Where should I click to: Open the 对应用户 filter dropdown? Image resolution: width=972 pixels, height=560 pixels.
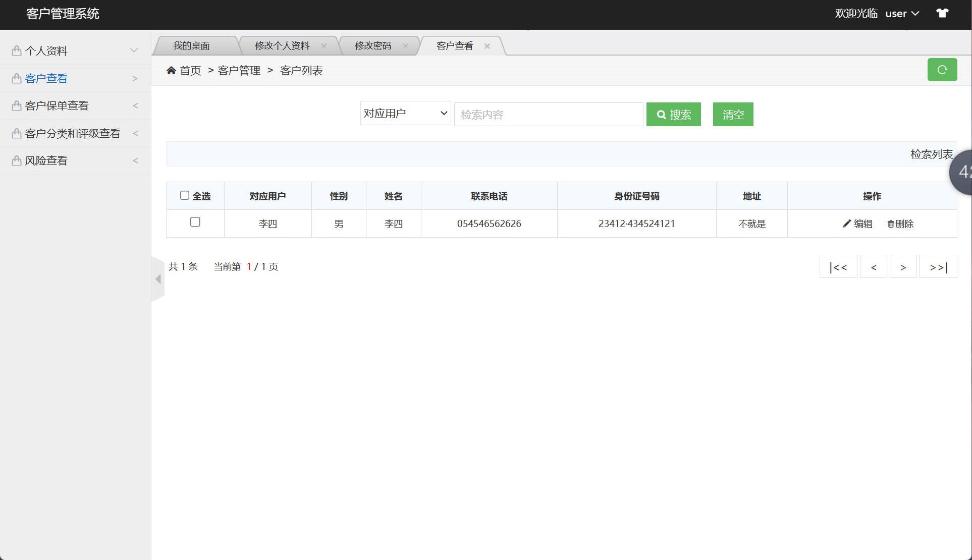[405, 113]
